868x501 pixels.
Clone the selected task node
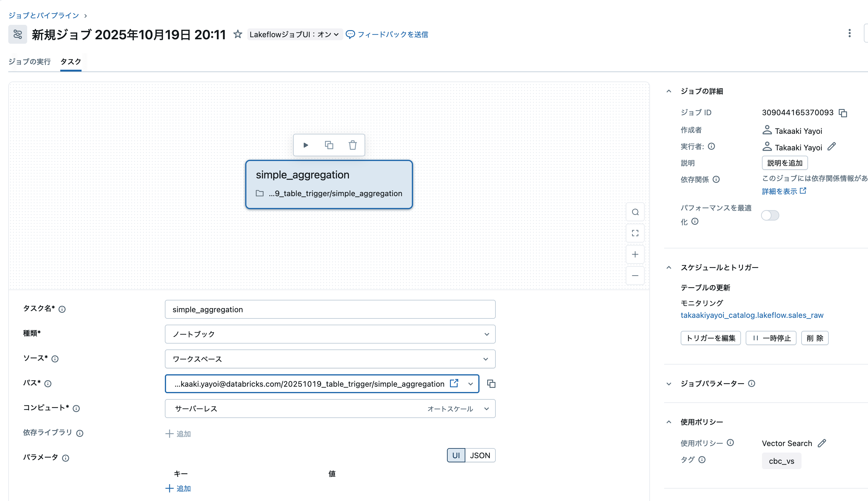tap(329, 145)
